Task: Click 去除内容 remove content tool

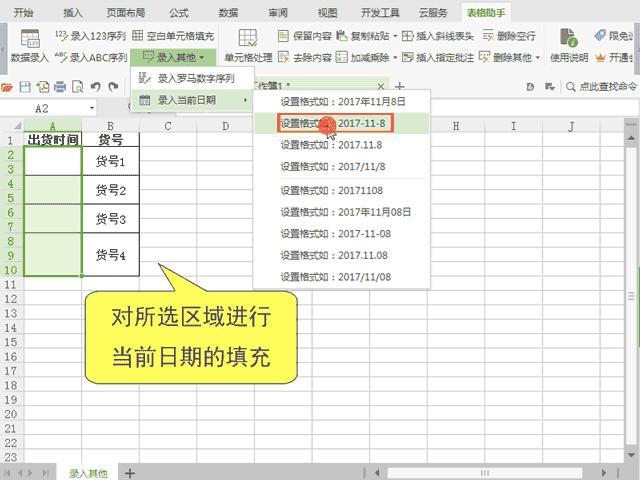Action: tap(304, 58)
